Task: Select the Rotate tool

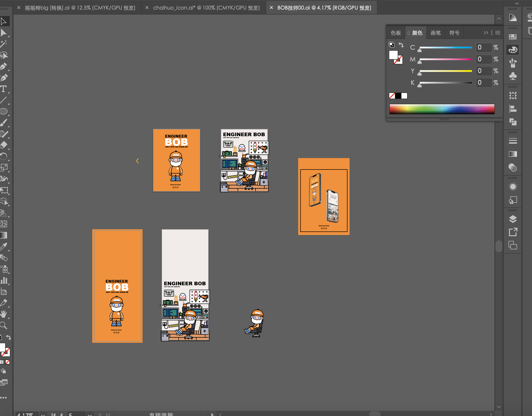Action: coord(4,156)
